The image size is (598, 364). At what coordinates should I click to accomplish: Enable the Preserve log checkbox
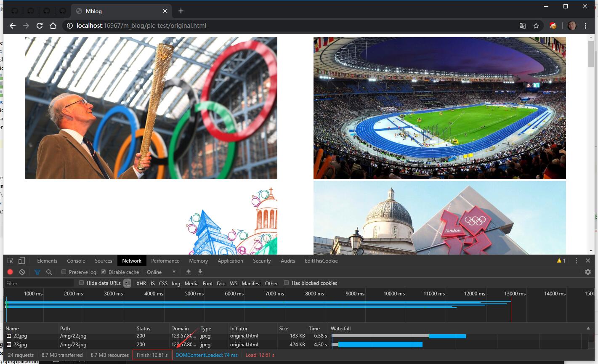coord(64,272)
